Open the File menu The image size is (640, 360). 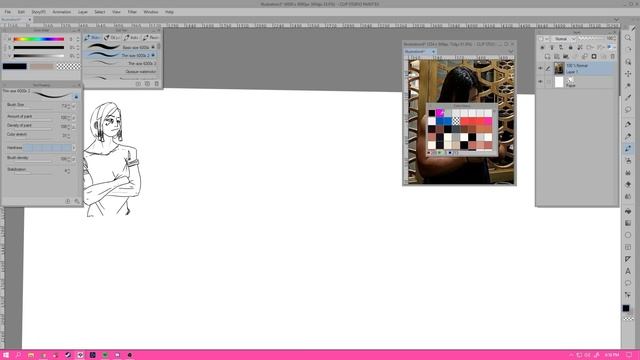8,12
